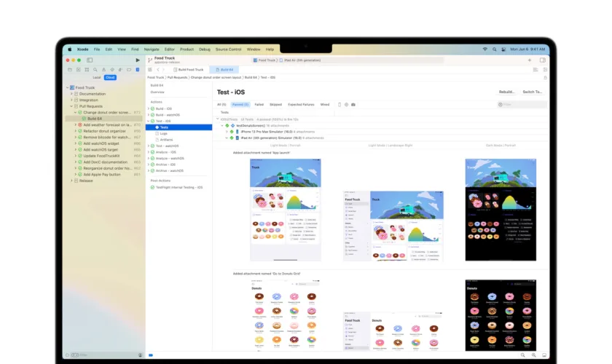Open the Product menu
612x364 pixels.
tap(187, 50)
